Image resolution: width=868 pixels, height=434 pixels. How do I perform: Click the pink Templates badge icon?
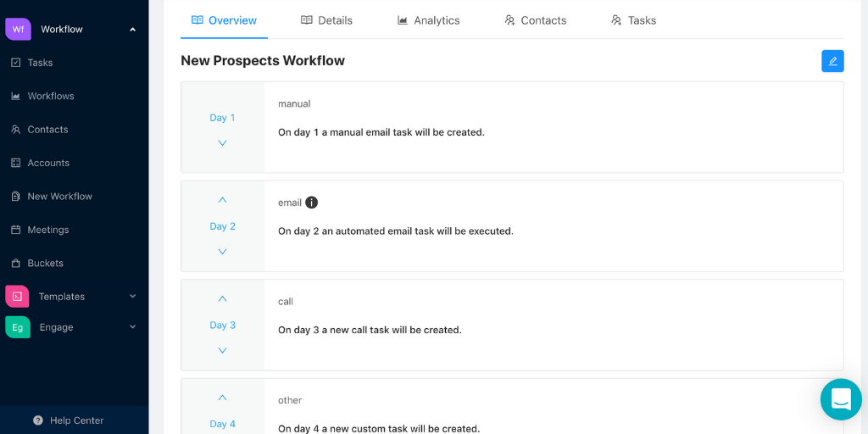click(17, 296)
